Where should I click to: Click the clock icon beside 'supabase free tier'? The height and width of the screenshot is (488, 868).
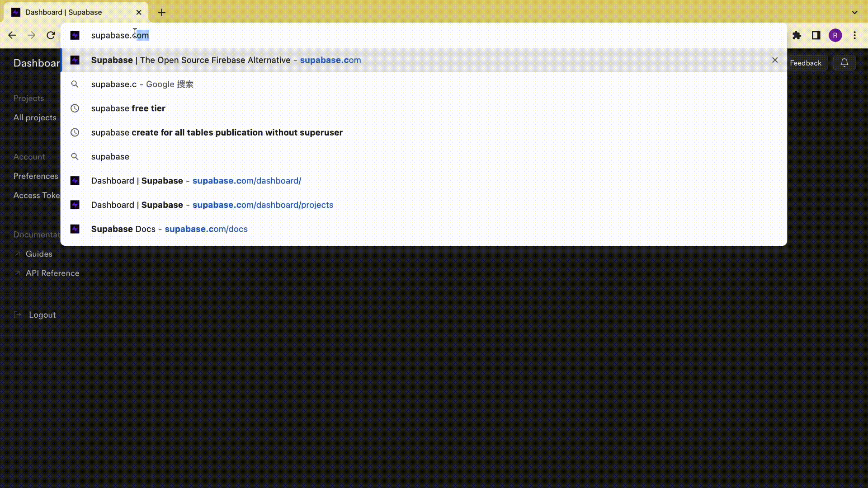tap(75, 108)
